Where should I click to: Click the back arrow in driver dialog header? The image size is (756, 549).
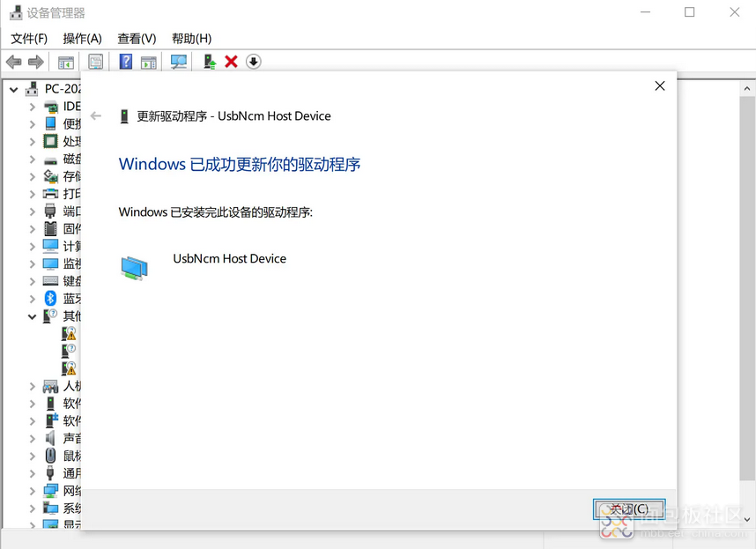click(x=96, y=115)
